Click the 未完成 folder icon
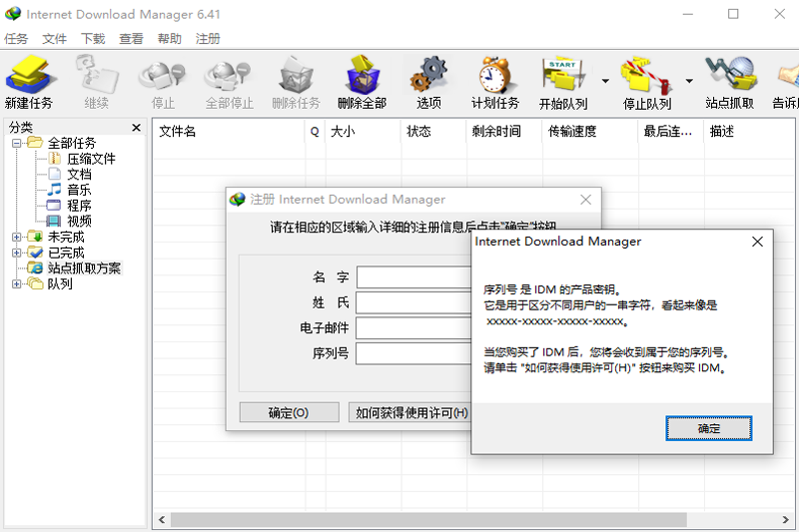 click(x=35, y=237)
